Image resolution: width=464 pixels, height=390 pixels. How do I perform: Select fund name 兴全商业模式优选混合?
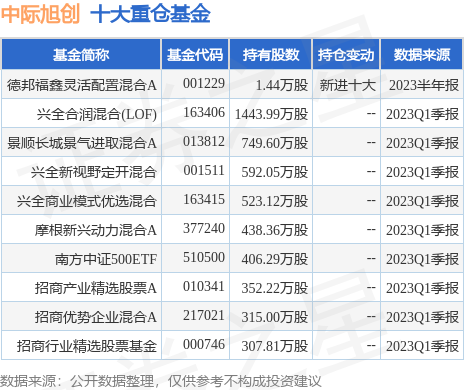87,201
